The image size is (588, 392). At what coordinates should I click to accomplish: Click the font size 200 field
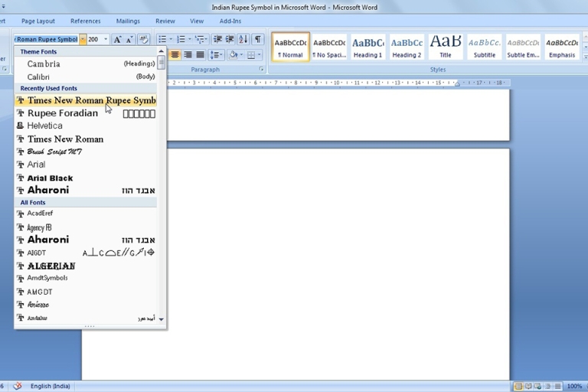95,39
